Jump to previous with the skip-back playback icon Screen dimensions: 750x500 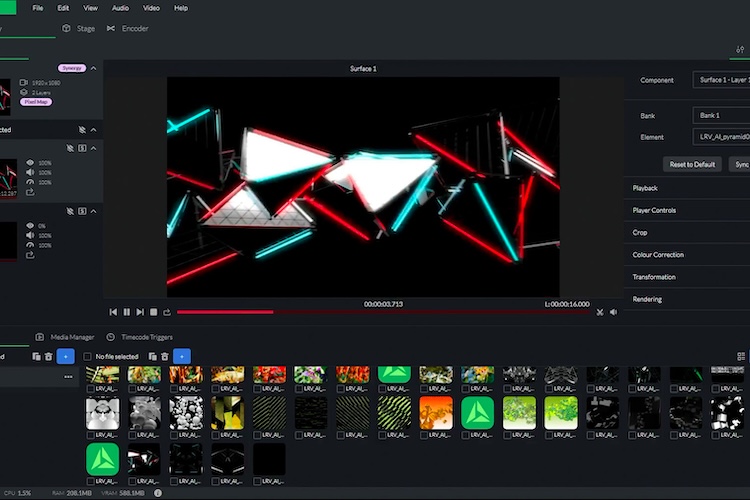pyautogui.click(x=113, y=312)
